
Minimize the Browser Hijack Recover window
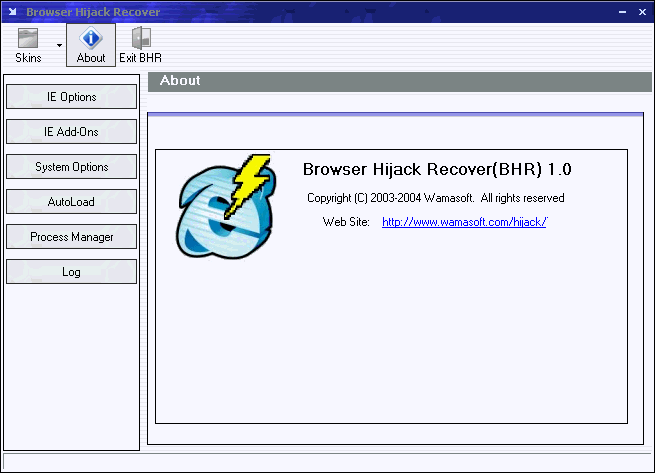click(622, 12)
